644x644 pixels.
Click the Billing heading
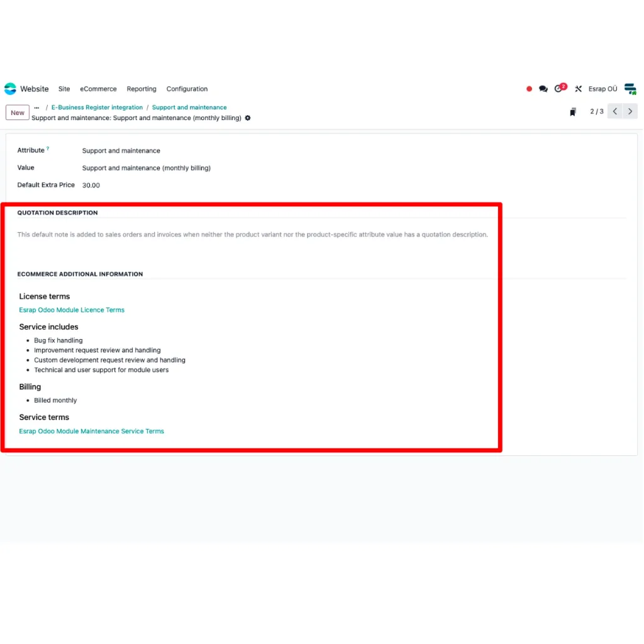30,387
